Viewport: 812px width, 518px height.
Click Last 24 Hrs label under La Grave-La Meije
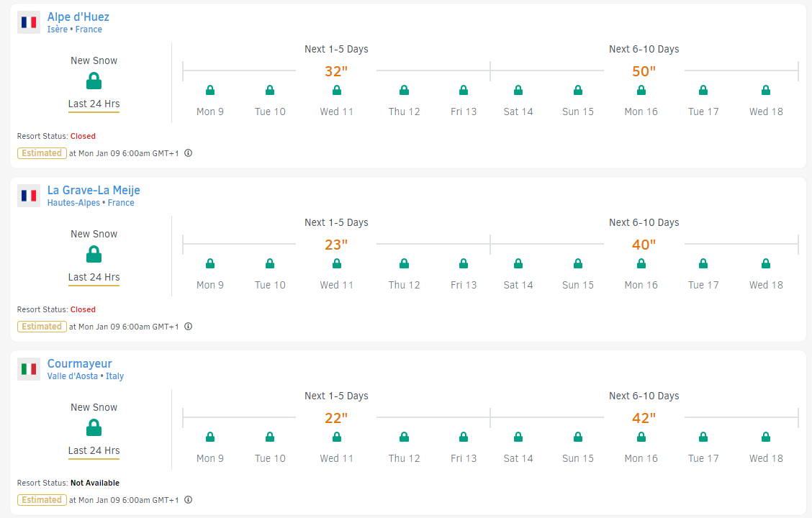(x=94, y=277)
